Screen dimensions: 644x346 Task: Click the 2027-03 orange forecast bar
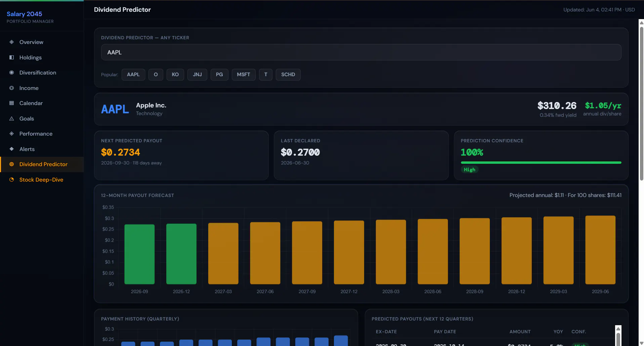pyautogui.click(x=223, y=253)
